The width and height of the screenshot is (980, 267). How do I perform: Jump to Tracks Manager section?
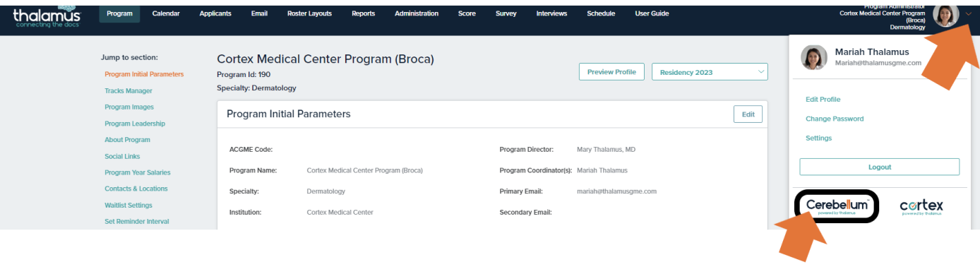(x=129, y=90)
